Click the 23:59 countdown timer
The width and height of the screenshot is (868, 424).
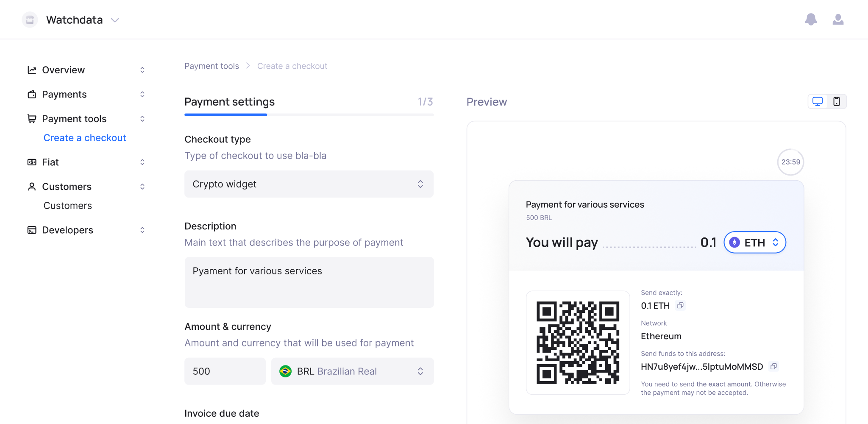(790, 162)
